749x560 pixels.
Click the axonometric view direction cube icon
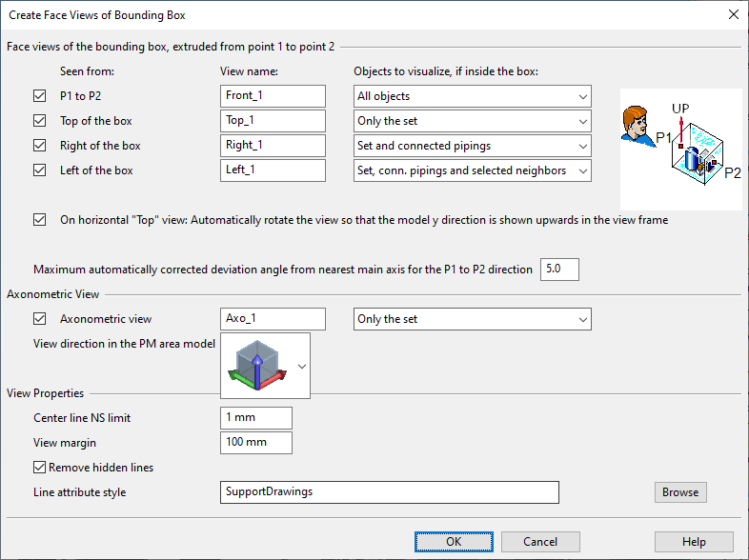(255, 365)
